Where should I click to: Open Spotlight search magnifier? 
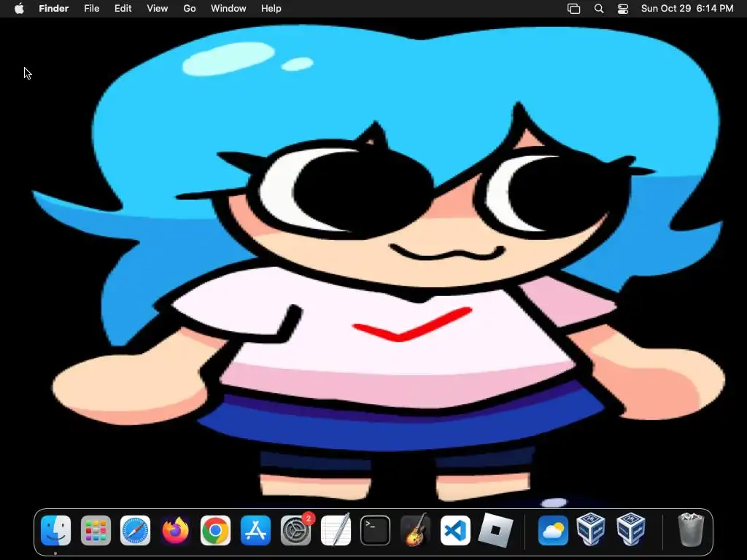599,9
